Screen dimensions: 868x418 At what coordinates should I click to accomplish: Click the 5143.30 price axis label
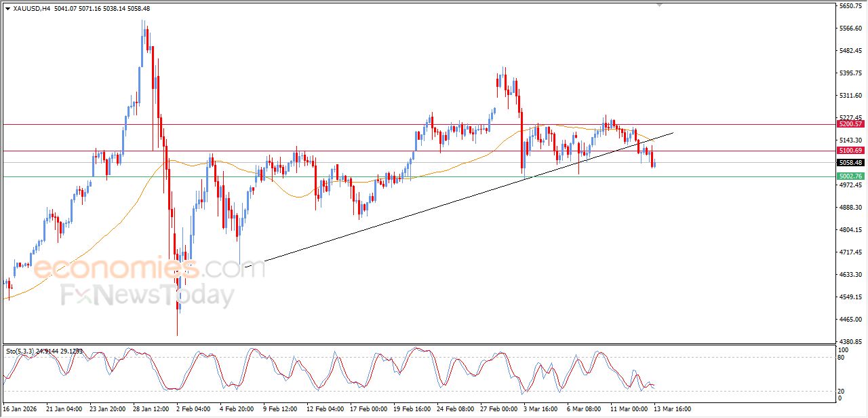(x=850, y=140)
